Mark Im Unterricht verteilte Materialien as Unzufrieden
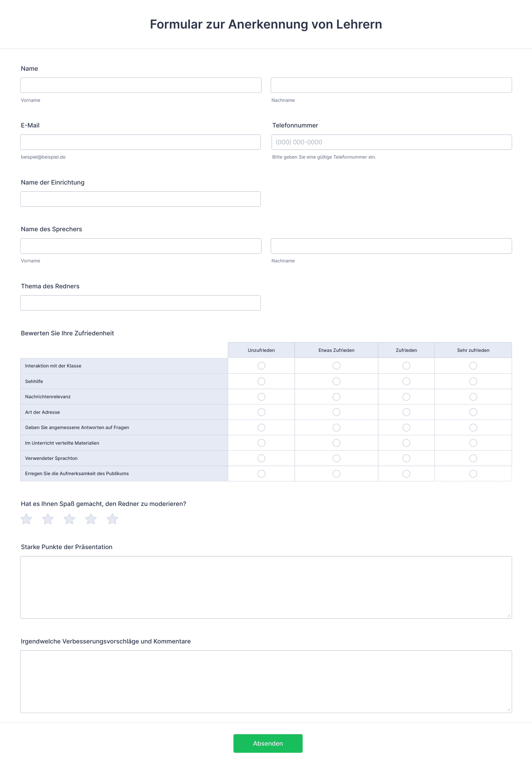Viewport: 532px width, 768px height. tap(261, 443)
